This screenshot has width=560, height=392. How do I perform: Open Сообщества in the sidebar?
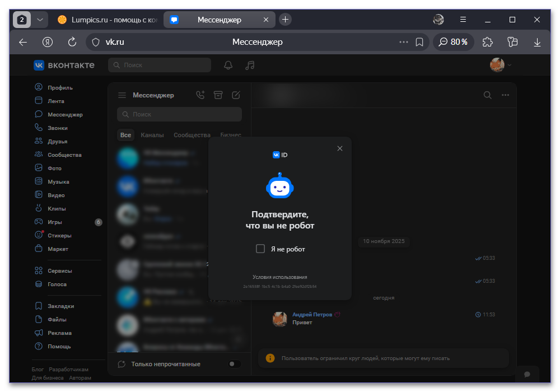(x=58, y=155)
